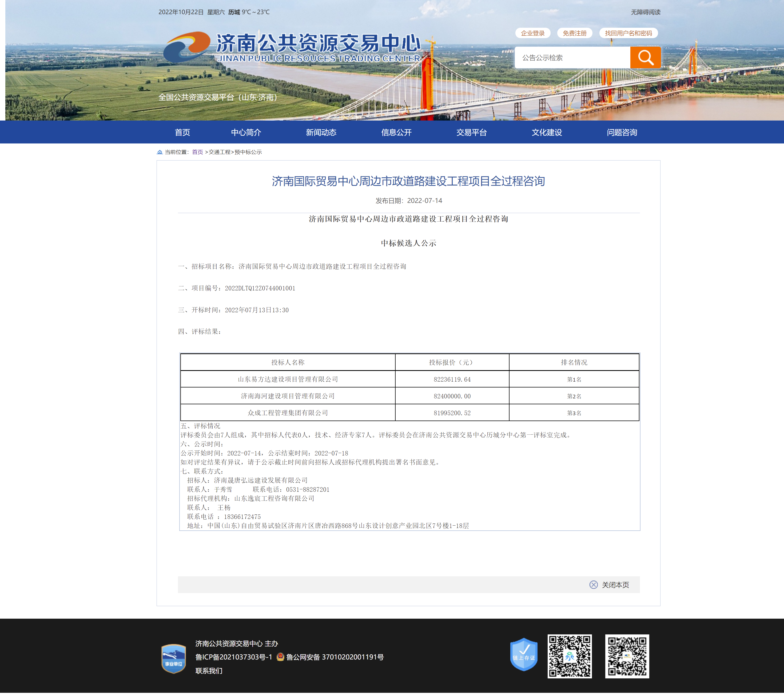Click the 五、评标情况 heading

200,426
